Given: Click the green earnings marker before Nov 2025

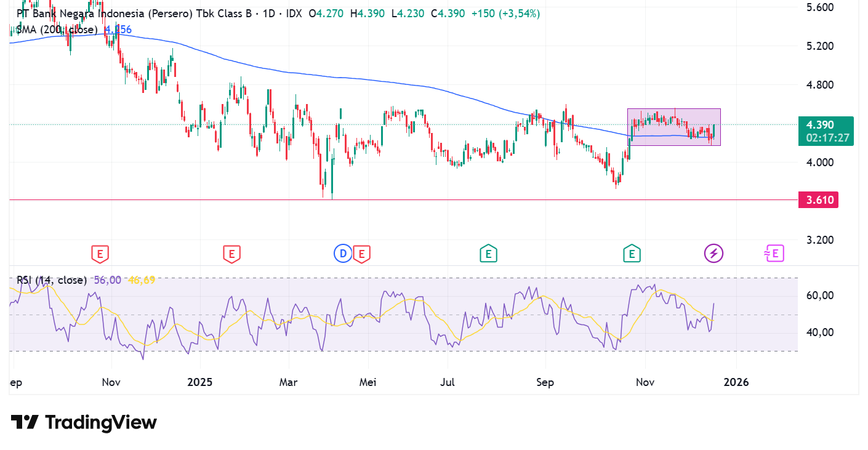Looking at the screenshot, I should (x=631, y=254).
